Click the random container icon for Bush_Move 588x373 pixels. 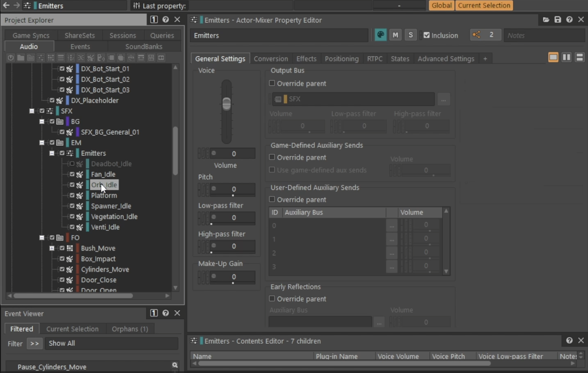[x=70, y=249]
